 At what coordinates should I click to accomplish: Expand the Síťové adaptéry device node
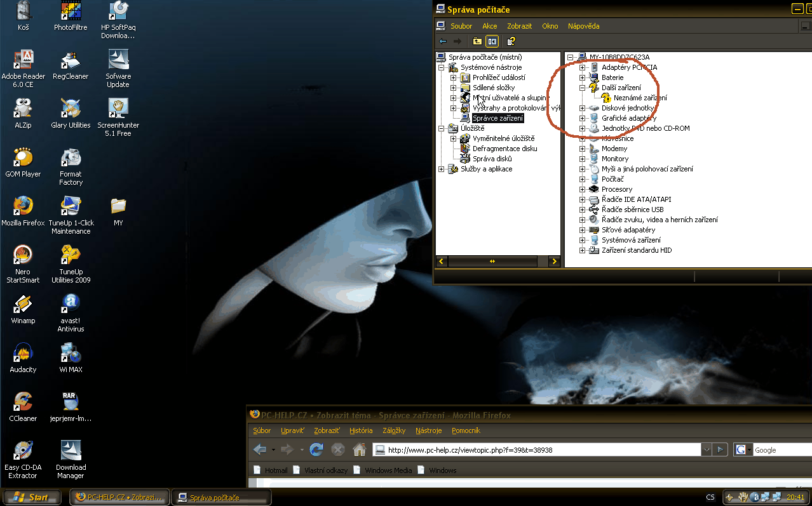tap(582, 230)
